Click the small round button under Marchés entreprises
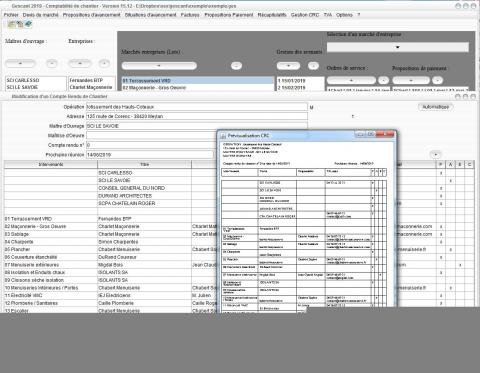480x373 pixels. (236, 66)
